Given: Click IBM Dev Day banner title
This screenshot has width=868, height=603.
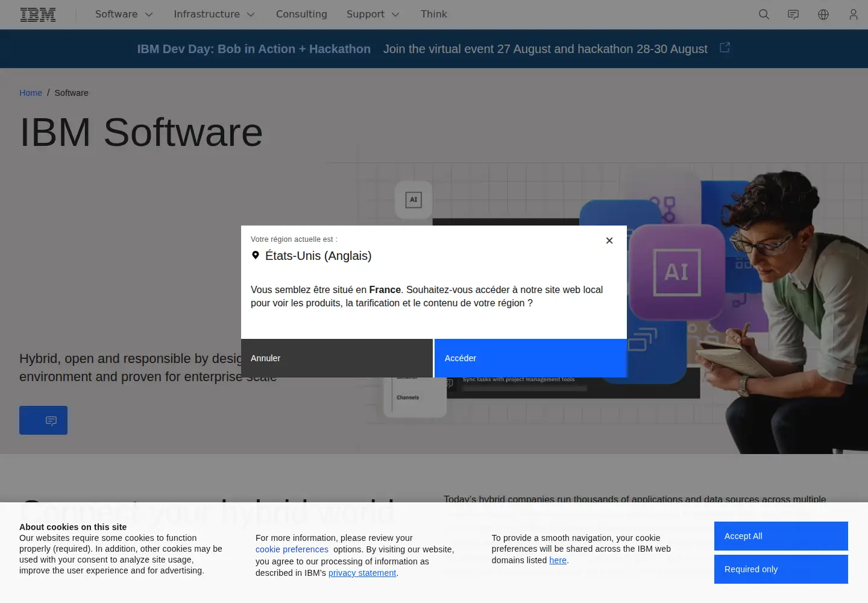Looking at the screenshot, I should point(254,49).
